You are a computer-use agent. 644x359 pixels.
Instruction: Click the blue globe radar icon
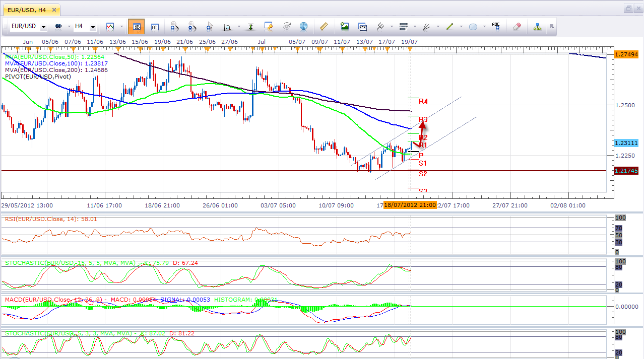click(x=303, y=26)
